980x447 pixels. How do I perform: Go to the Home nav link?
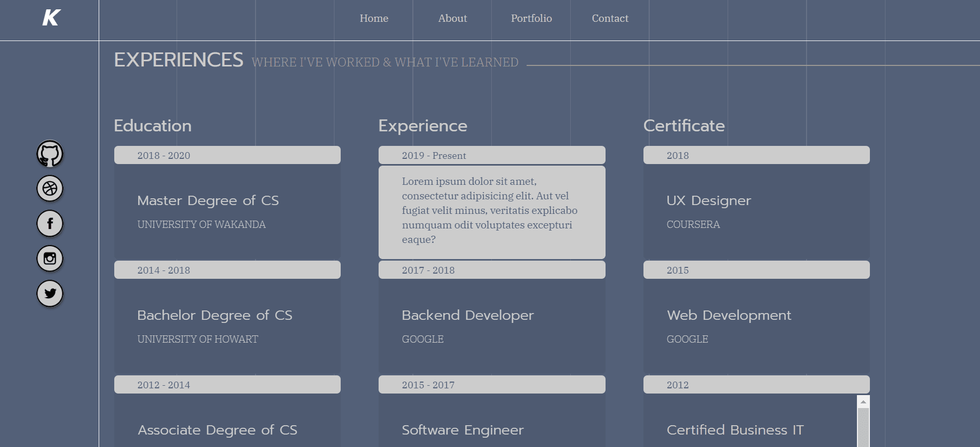(x=374, y=19)
